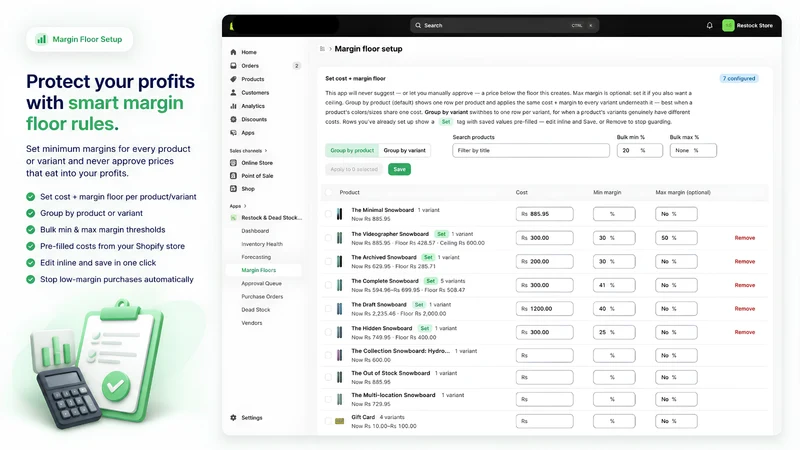The image size is (800, 450).
Task: Remove The Videographer Snowboard margin floor
Action: 744,238
